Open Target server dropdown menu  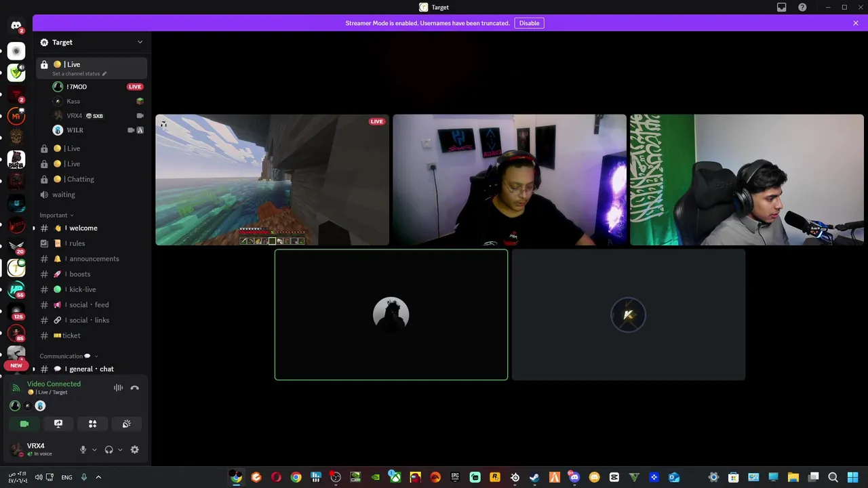pos(140,42)
